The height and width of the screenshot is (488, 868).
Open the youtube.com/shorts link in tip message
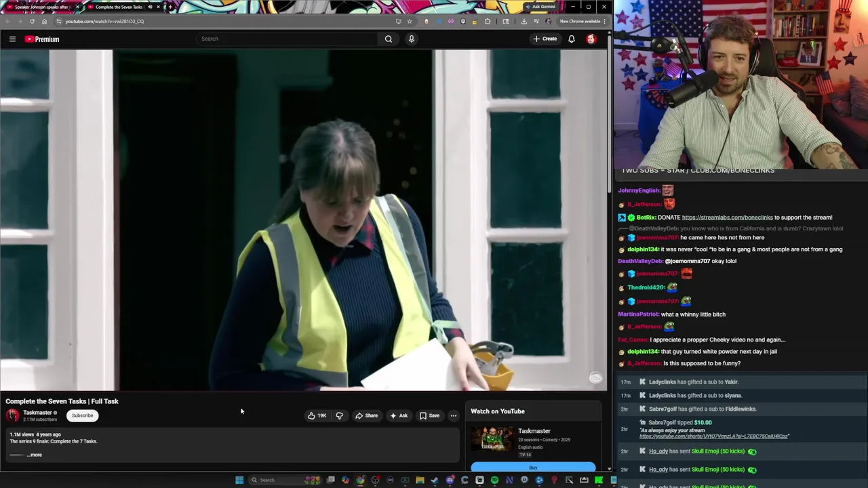714,436
